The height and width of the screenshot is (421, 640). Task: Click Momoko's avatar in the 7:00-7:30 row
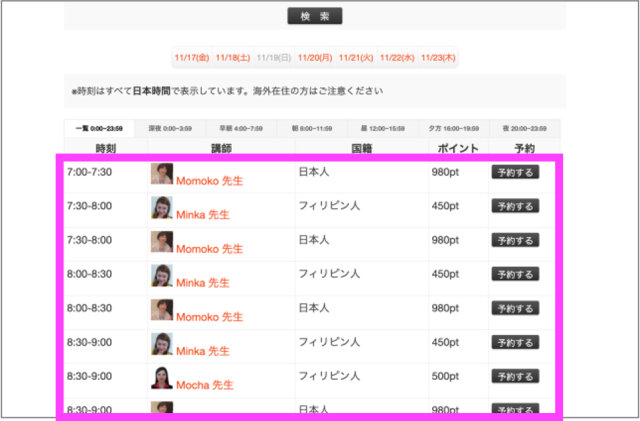click(x=161, y=174)
